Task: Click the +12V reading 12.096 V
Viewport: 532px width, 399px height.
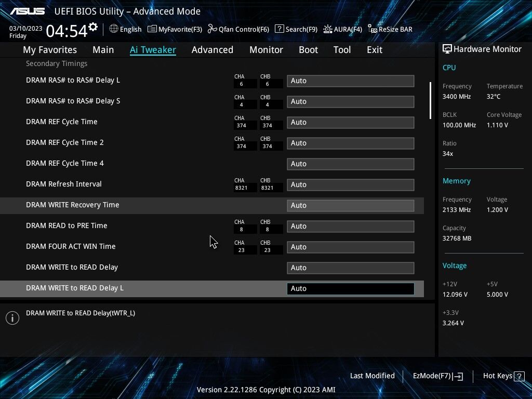Action: pyautogui.click(x=455, y=295)
